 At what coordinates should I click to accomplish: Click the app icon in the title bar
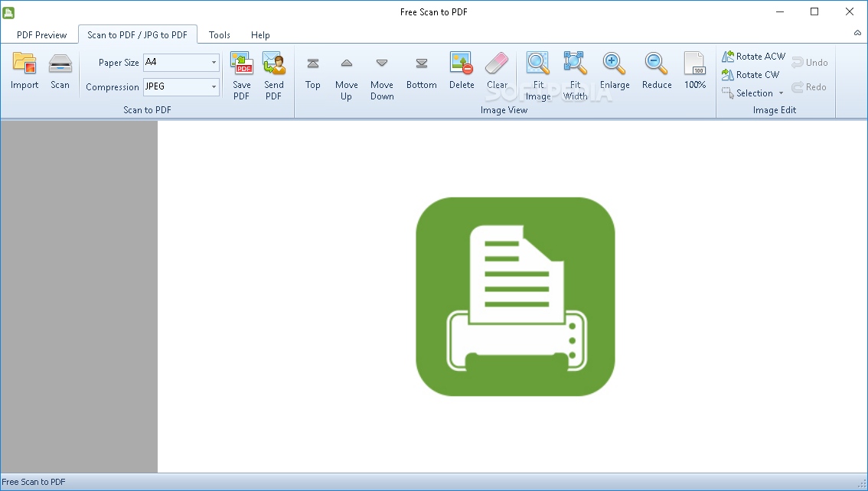8,12
